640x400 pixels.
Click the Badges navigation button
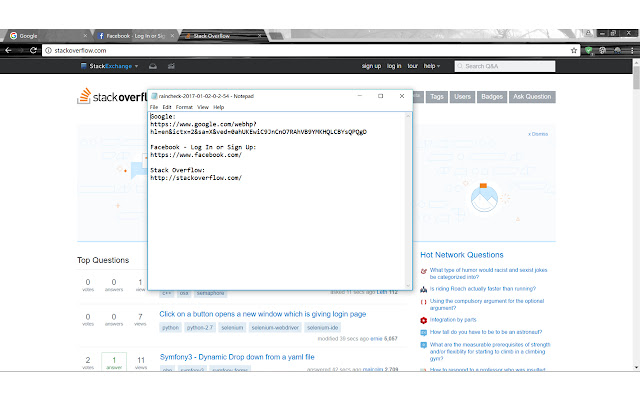tap(492, 97)
